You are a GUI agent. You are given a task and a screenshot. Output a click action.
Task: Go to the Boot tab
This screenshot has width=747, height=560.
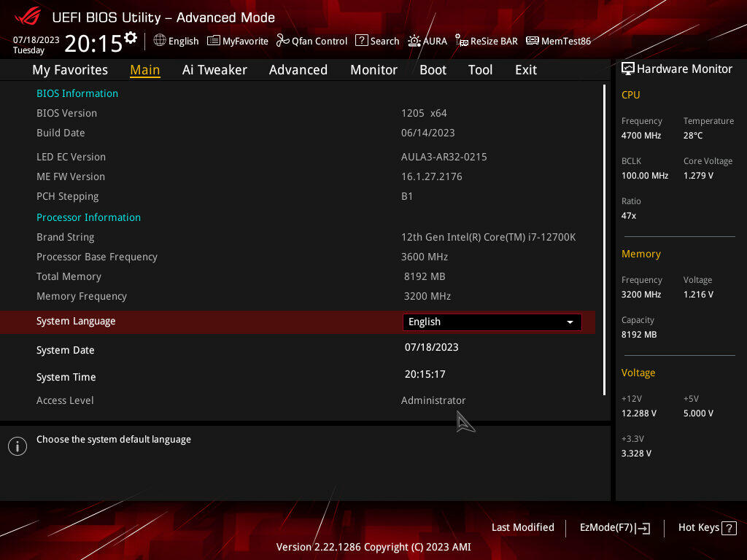pos(433,70)
